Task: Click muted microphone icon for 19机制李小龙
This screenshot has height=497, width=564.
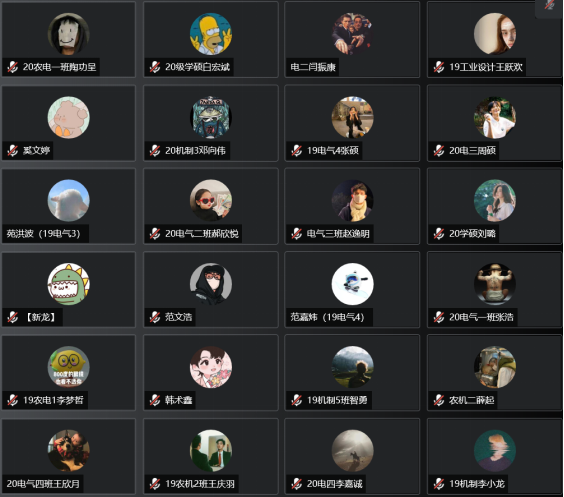Action: (x=439, y=484)
